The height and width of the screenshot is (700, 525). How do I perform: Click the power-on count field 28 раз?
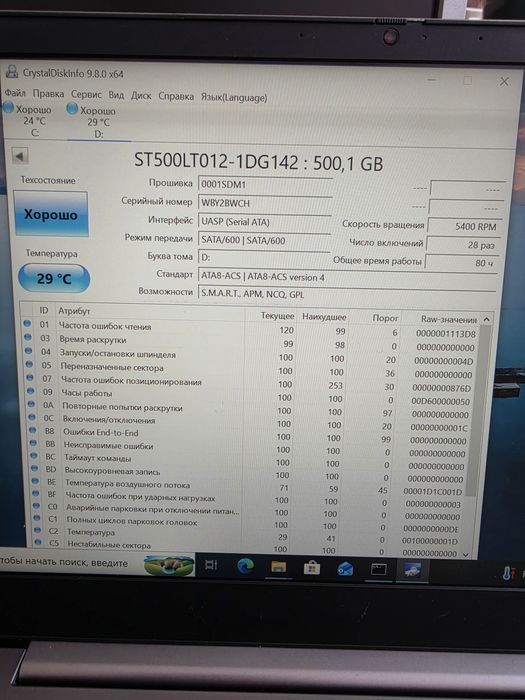click(x=463, y=245)
